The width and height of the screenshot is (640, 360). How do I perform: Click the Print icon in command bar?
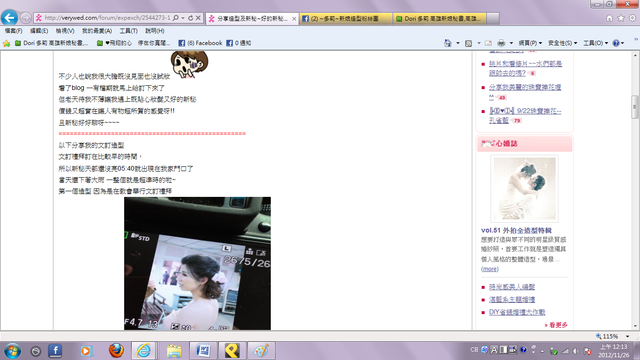pos(501,43)
